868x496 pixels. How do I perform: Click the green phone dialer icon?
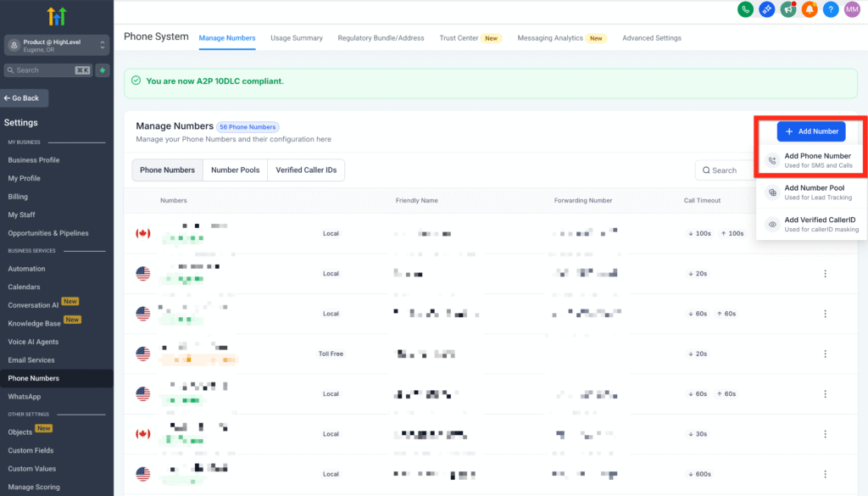[746, 9]
